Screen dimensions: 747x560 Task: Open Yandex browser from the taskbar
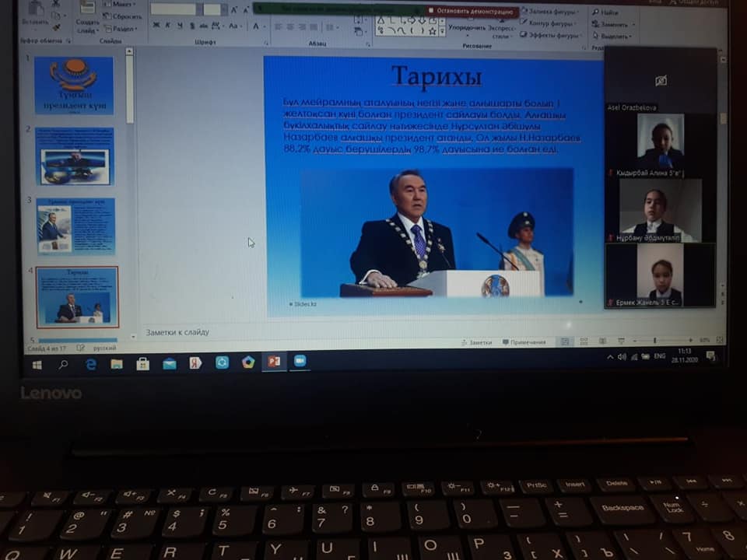195,362
